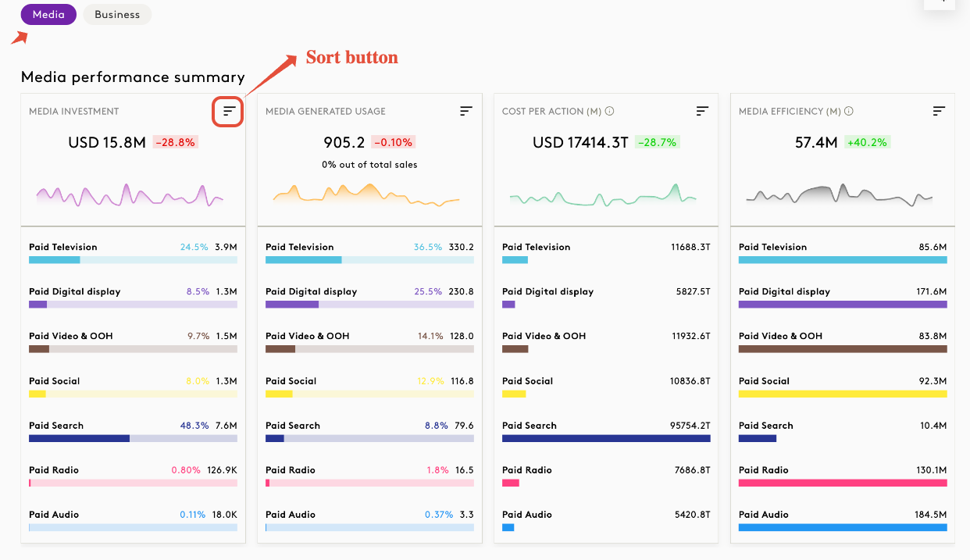This screenshot has height=560, width=970.
Task: Click Paid Search bar in Media Investment
Action: coord(133,439)
